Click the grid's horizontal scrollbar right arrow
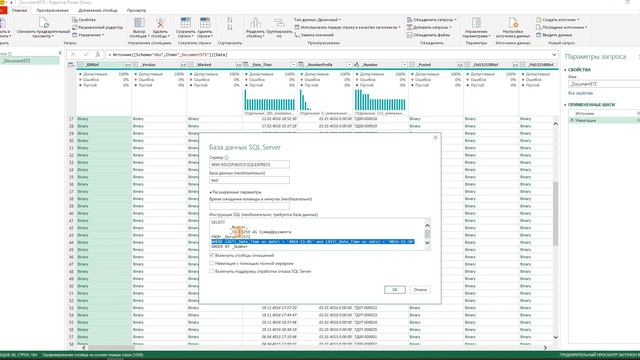The height and width of the screenshot is (360, 640). tap(545, 348)
